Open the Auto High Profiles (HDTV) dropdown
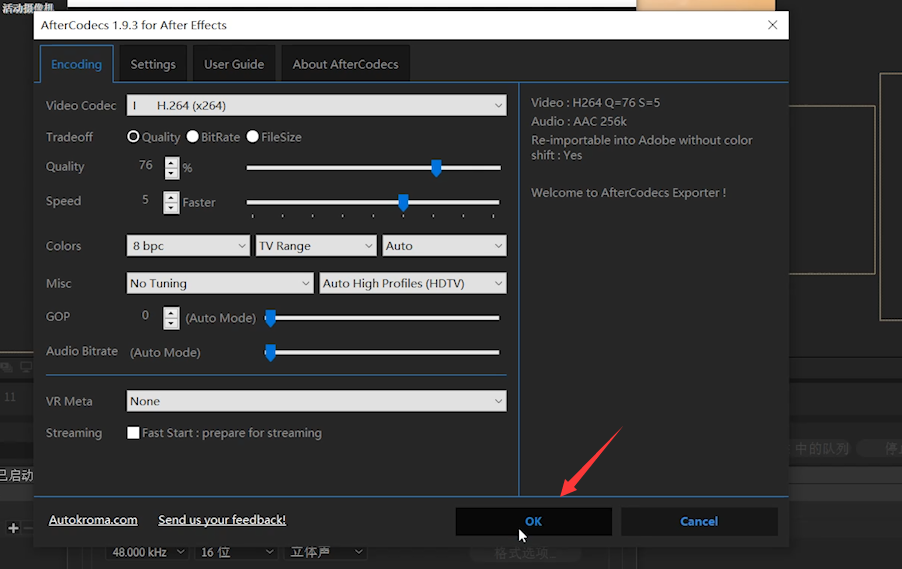 click(413, 283)
